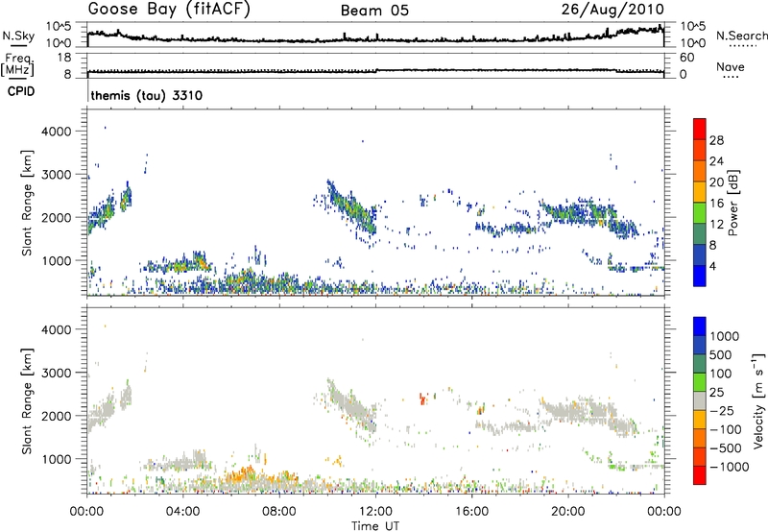Click the '20:00' time tick label
The image size is (768, 532).
(x=567, y=512)
